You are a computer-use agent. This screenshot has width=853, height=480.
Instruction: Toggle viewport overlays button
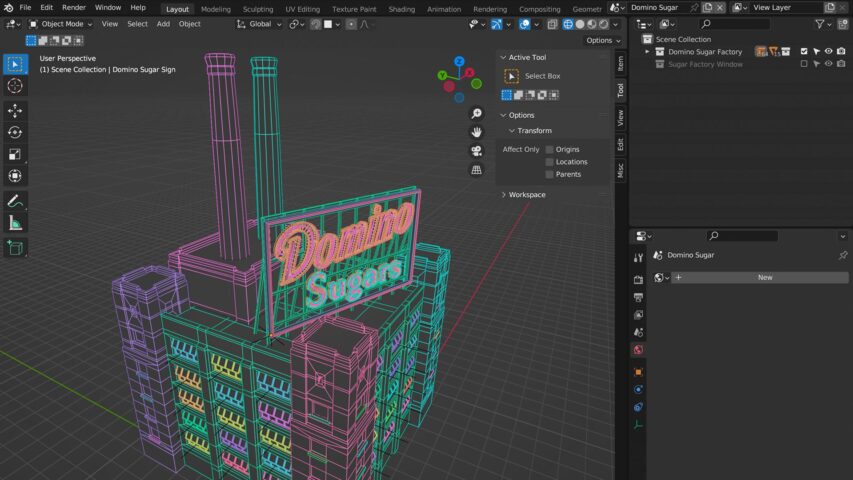pyautogui.click(x=524, y=24)
